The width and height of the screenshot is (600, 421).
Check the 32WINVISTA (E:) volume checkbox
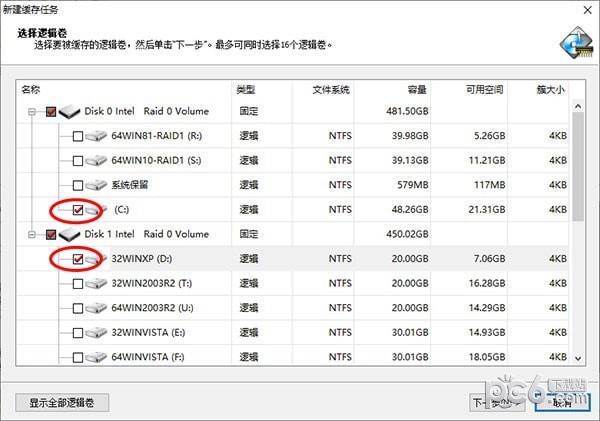(78, 333)
